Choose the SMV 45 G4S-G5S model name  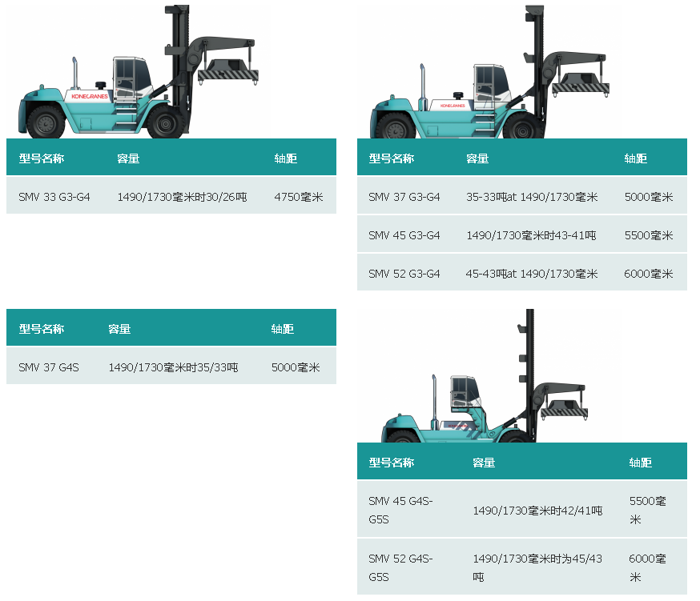pos(400,510)
